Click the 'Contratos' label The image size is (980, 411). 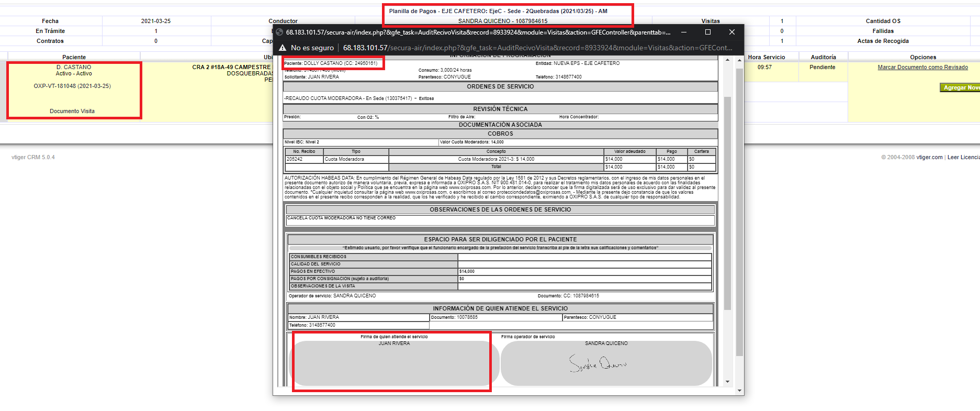(50, 41)
